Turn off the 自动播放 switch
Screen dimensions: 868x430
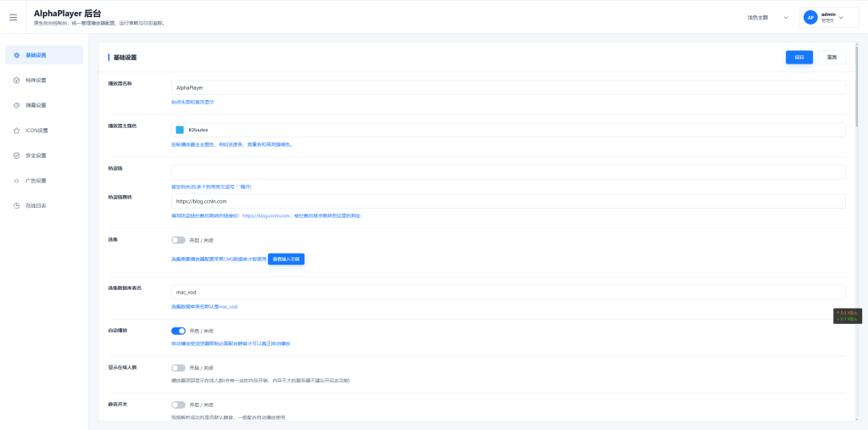pyautogui.click(x=178, y=331)
